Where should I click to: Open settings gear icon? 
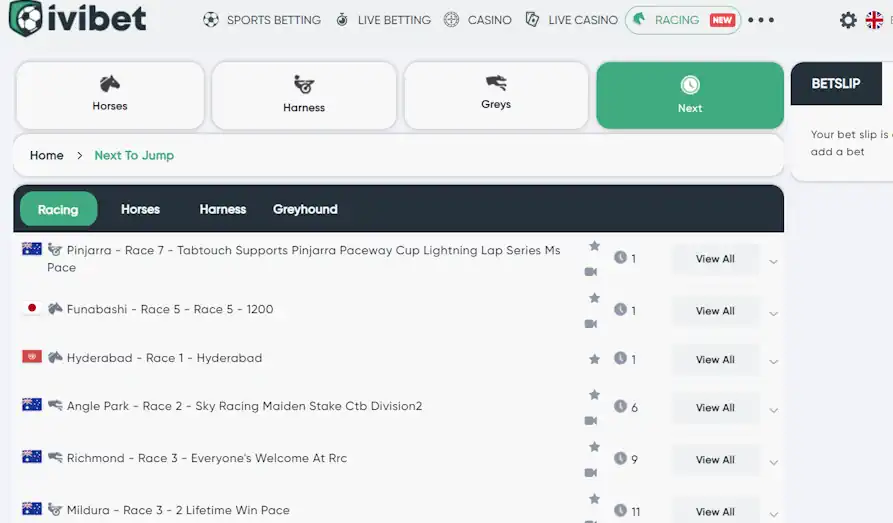(x=848, y=20)
